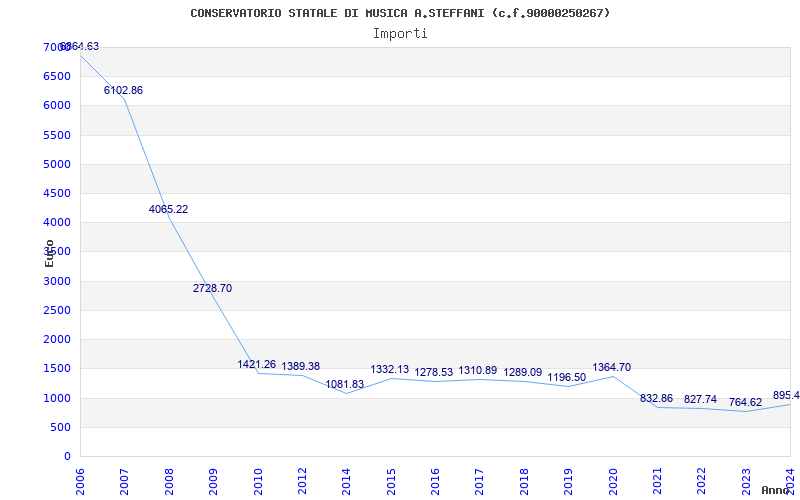
Task: Click the 2020 x-axis year label
Action: tap(613, 481)
